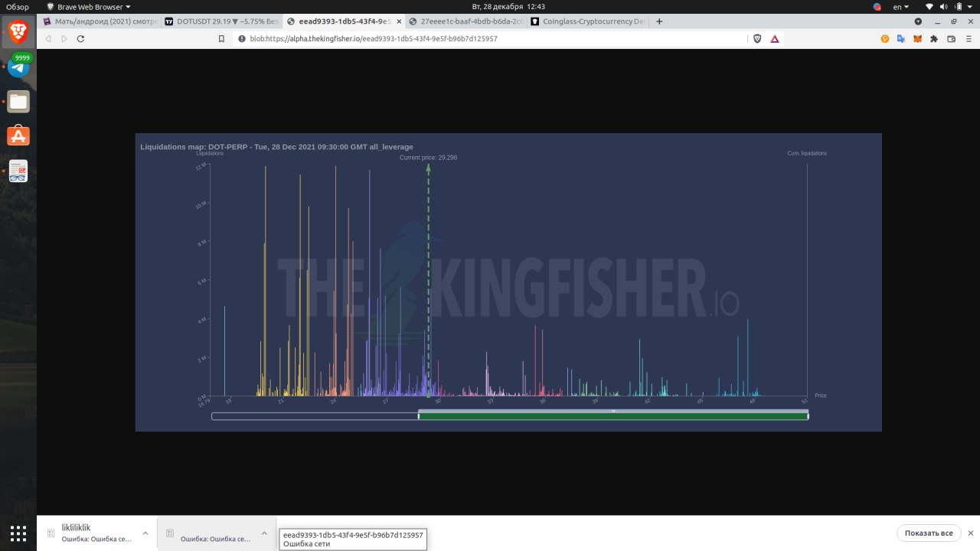Viewport: 980px width, 551px height.
Task: Open Brave main menu
Action: tap(969, 38)
